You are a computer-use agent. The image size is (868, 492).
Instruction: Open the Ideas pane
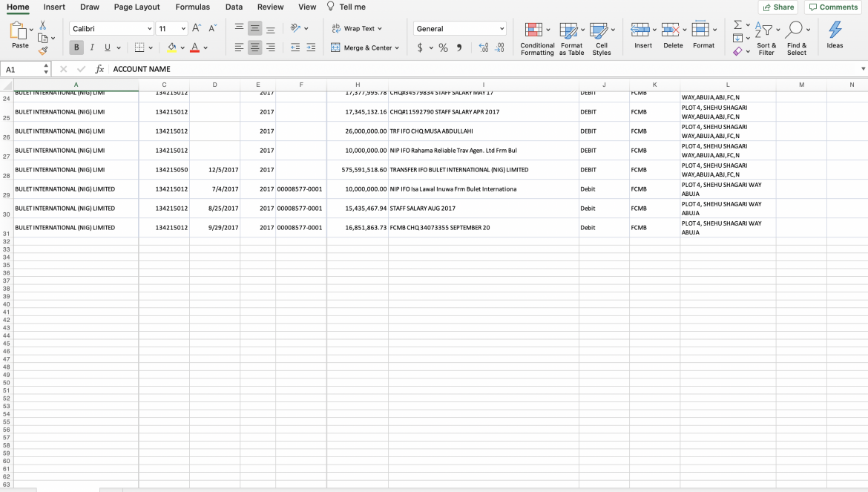tap(835, 35)
